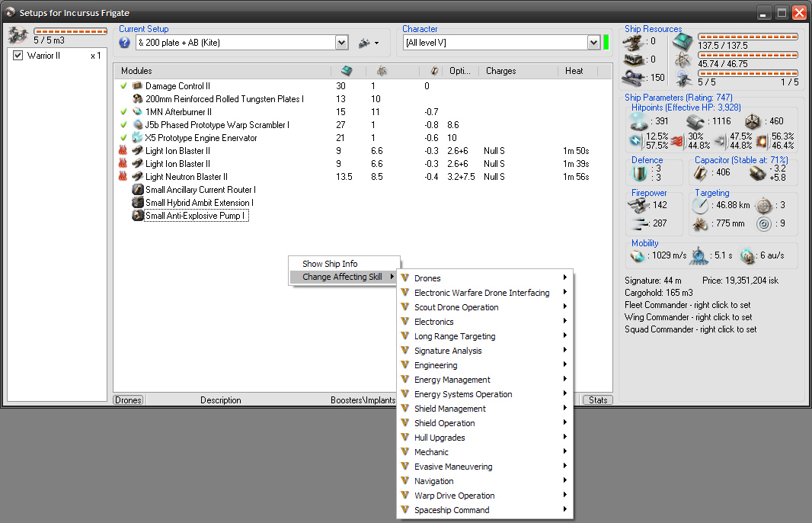Toggle the Damage Control II active checkmark
This screenshot has width=812, height=523.
click(123, 86)
